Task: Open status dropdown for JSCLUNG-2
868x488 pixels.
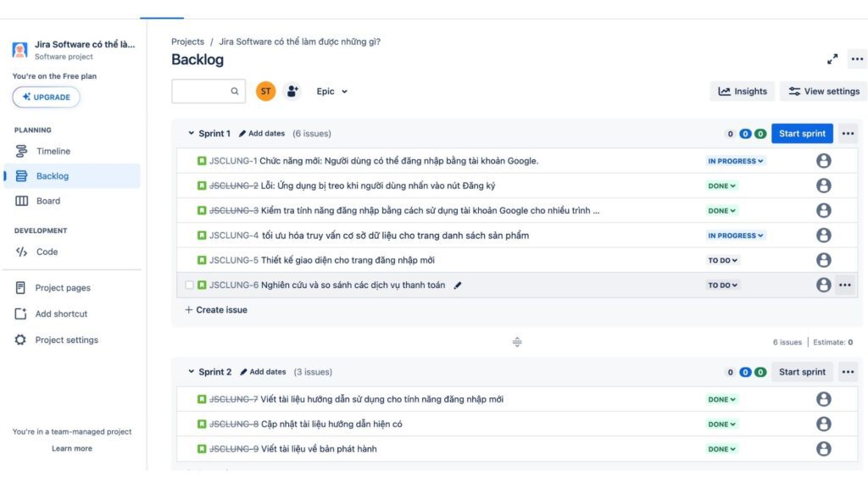Action: pyautogui.click(x=722, y=186)
